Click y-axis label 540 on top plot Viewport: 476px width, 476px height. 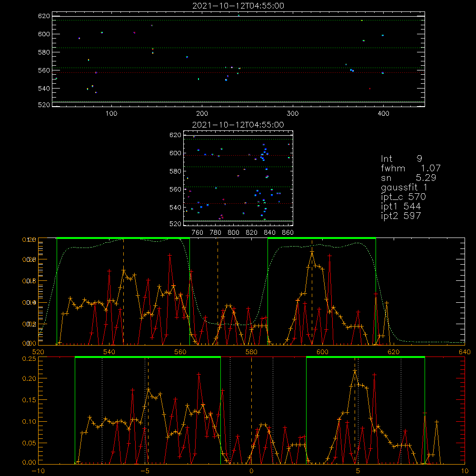tap(44, 89)
